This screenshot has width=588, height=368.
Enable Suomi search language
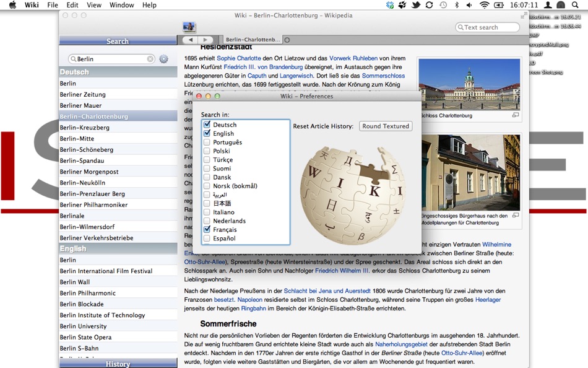click(207, 169)
